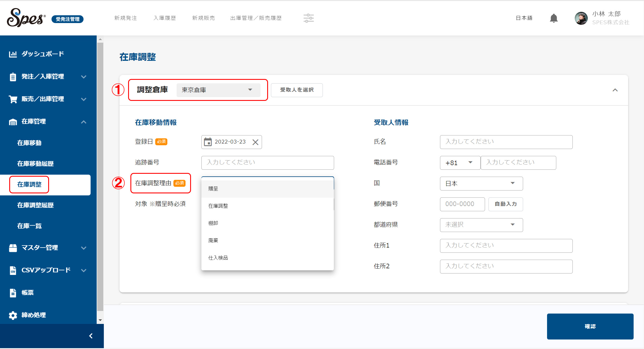Screen dimensions: 644x349
Task: Collapse the 調整倉庫 panel with up chevron
Action: [x=615, y=90]
